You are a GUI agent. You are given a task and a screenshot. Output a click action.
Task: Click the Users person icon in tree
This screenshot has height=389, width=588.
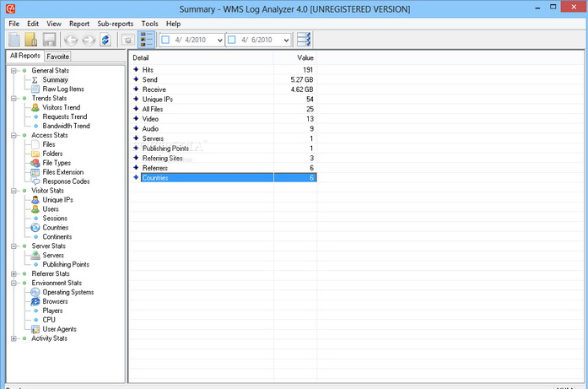[35, 209]
